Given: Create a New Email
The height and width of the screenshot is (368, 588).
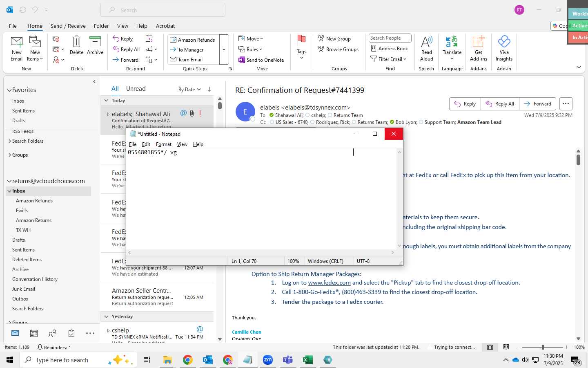Looking at the screenshot, I should [16, 48].
